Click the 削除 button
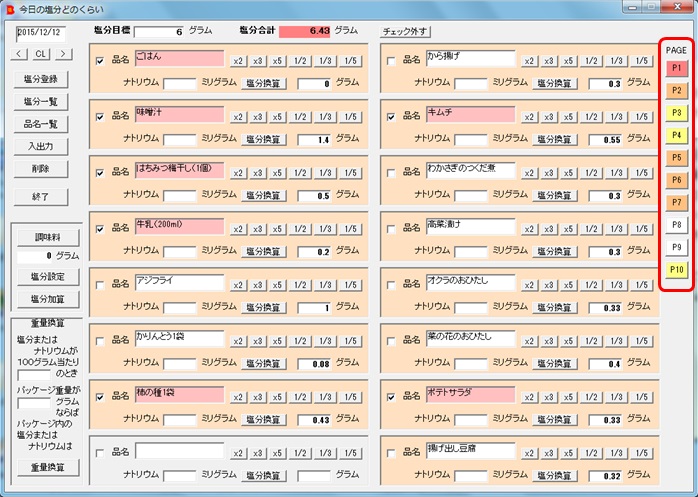Image resolution: width=698 pixels, height=497 pixels. pyautogui.click(x=41, y=169)
